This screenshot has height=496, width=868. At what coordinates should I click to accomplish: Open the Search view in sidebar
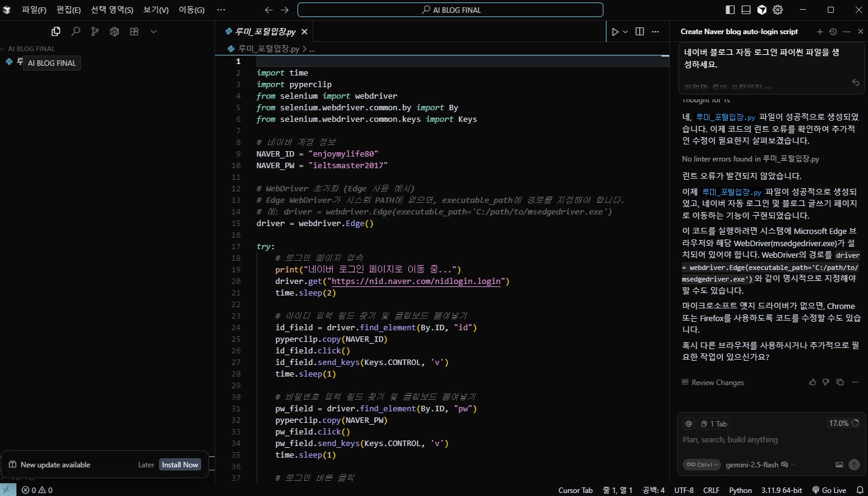(x=76, y=32)
